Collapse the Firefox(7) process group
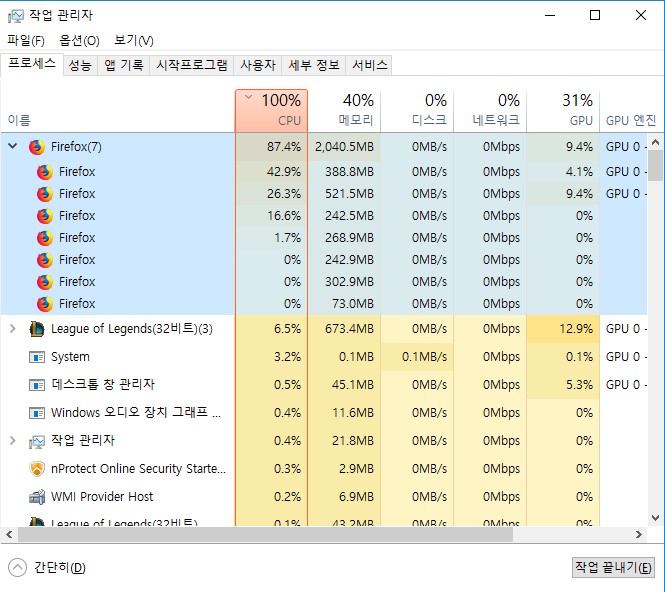The height and width of the screenshot is (592, 665). (13, 147)
